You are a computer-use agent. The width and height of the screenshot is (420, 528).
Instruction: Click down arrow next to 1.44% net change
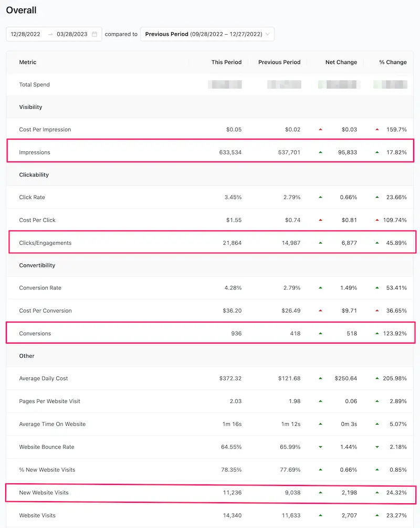(320, 447)
